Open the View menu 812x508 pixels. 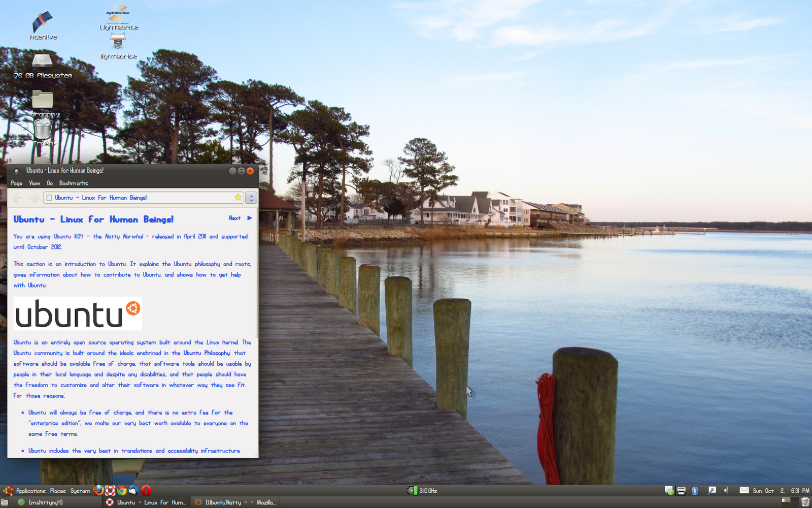[35, 183]
